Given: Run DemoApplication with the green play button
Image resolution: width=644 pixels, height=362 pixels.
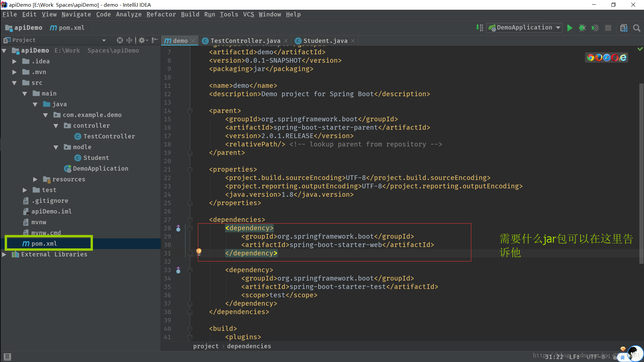Looking at the screenshot, I should pyautogui.click(x=570, y=28).
